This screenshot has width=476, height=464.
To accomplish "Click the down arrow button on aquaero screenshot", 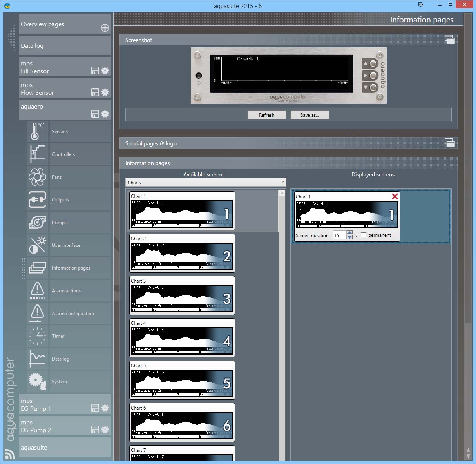I will (370, 87).
